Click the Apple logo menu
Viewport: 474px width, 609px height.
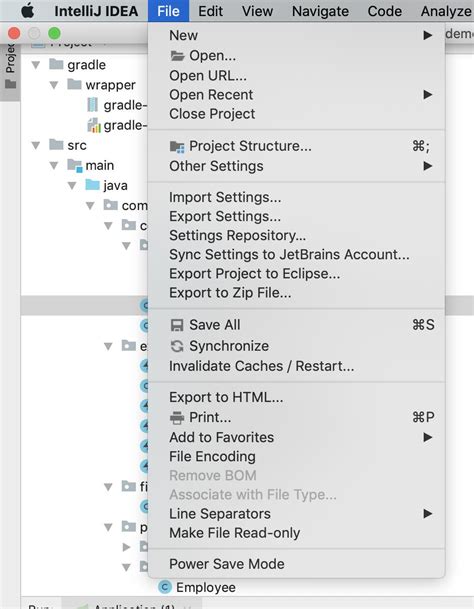pos(27,10)
